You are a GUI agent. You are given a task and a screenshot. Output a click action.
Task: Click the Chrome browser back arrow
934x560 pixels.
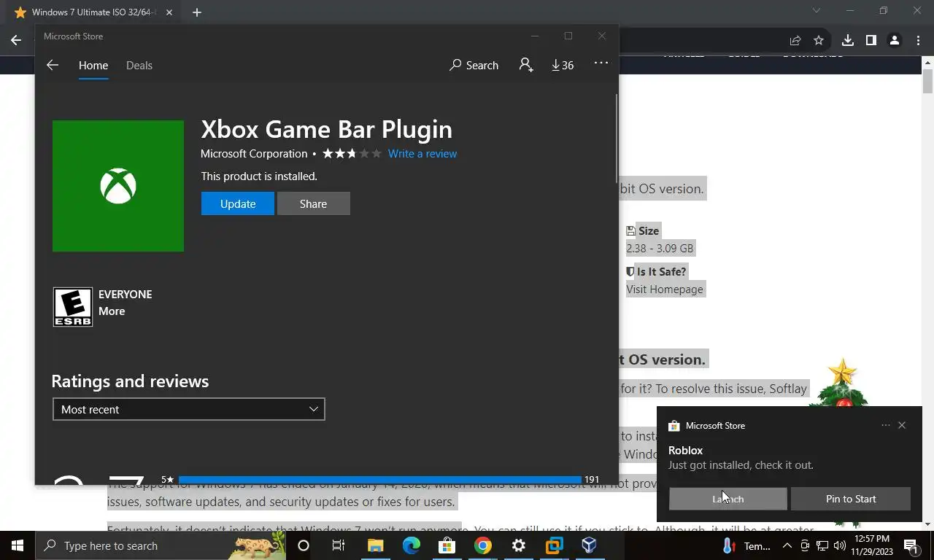pyautogui.click(x=16, y=41)
